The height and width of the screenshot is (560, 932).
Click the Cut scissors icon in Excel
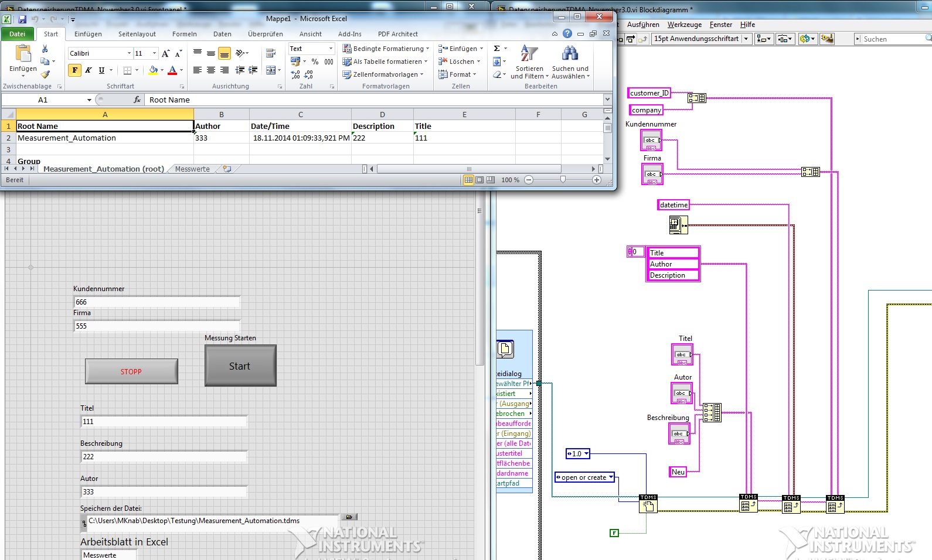click(45, 49)
